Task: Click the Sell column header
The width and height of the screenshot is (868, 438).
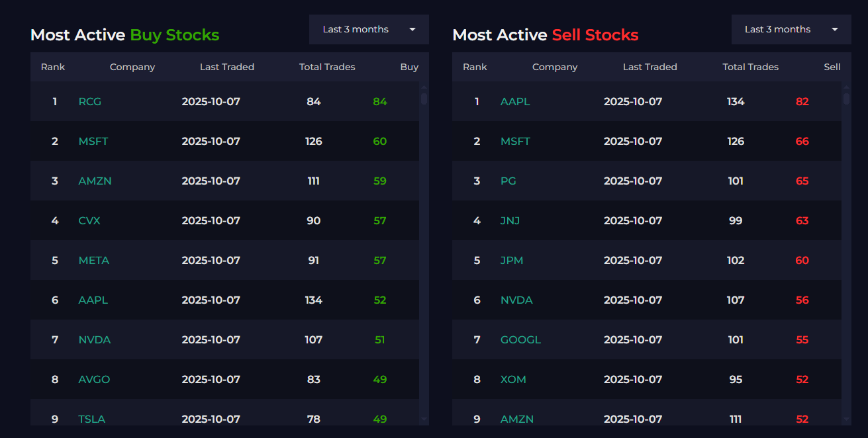Action: click(832, 67)
